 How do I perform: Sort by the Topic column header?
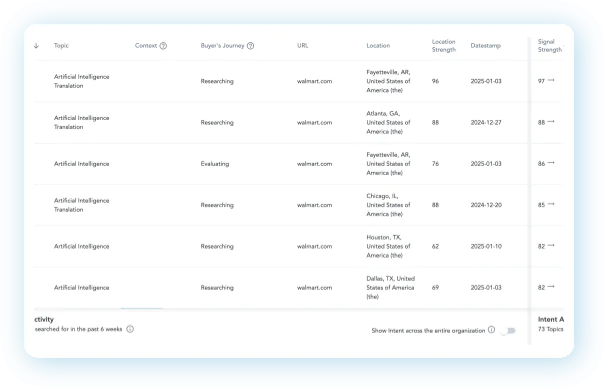click(61, 46)
